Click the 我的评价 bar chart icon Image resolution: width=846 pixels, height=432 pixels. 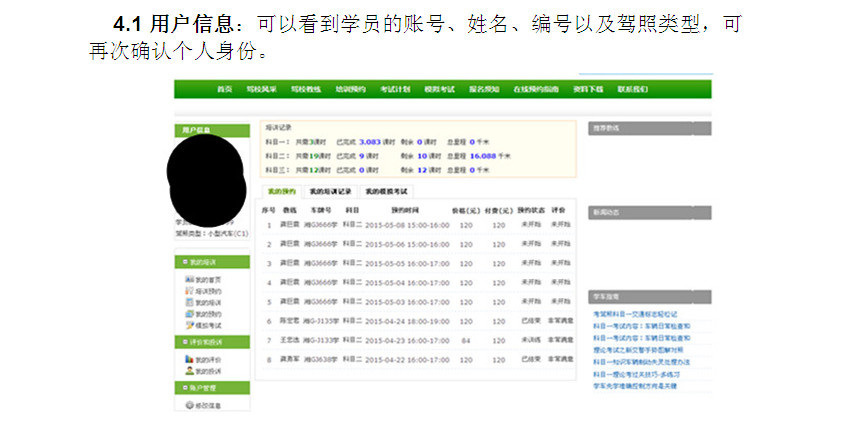coord(189,359)
